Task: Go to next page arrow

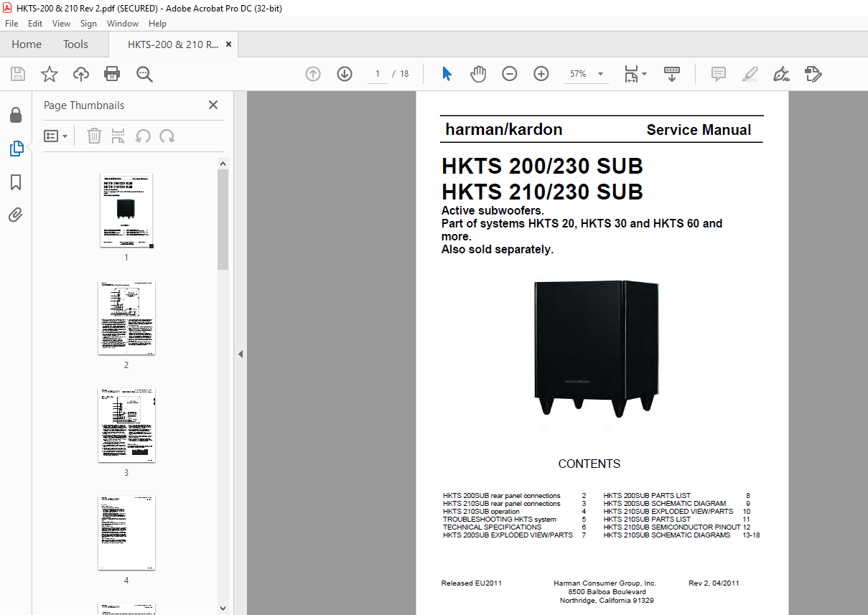Action: (x=345, y=74)
